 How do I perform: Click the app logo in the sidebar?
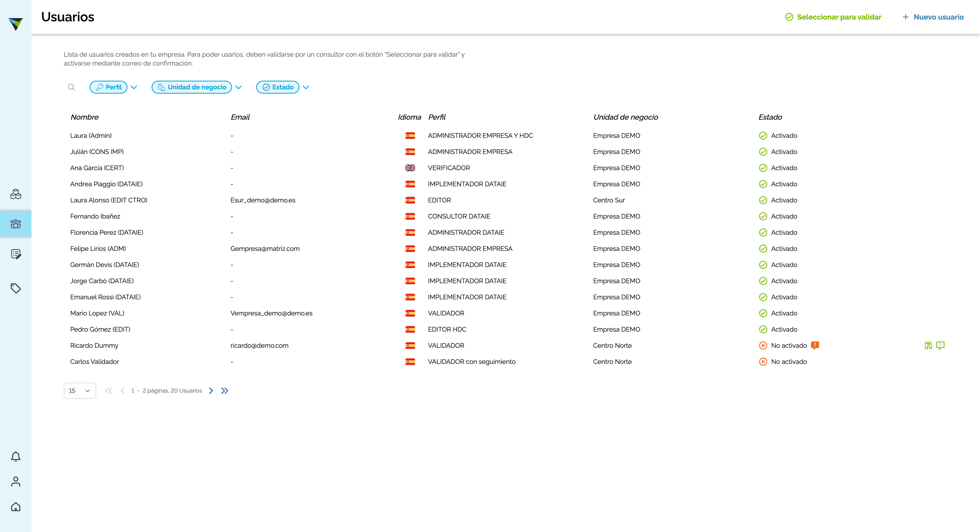point(16,24)
